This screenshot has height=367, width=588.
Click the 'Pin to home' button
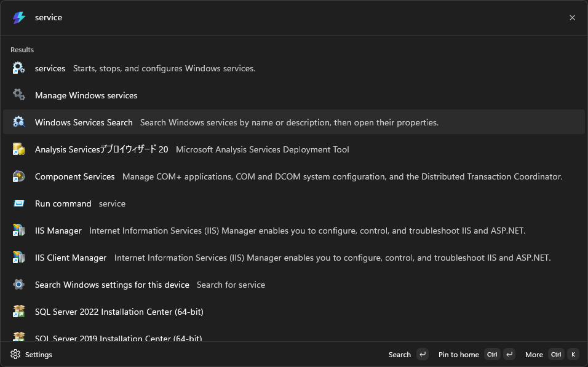point(477,354)
